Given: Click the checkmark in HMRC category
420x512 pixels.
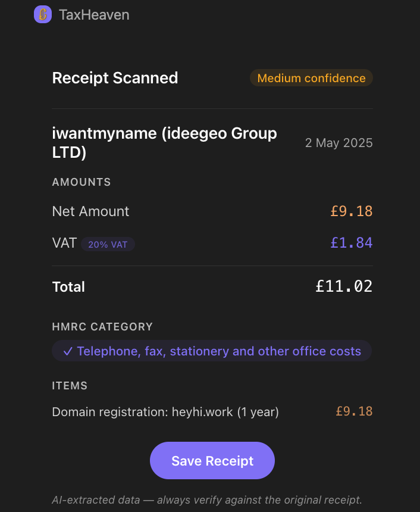Looking at the screenshot, I should click(68, 351).
